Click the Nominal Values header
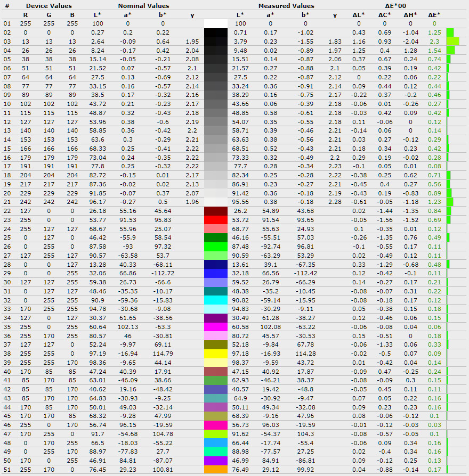This screenshot has height=476, width=469. pyautogui.click(x=143, y=6)
